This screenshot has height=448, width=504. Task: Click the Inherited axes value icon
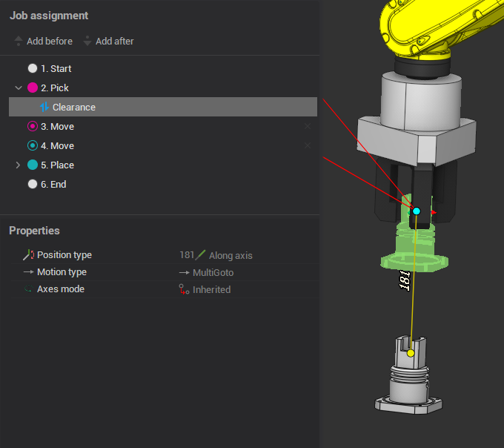click(x=184, y=290)
